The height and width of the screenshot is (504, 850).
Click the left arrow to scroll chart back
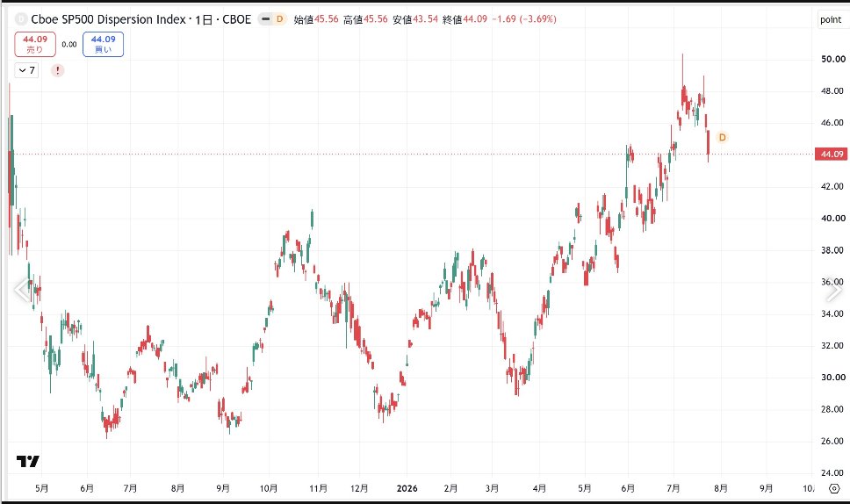coord(21,291)
